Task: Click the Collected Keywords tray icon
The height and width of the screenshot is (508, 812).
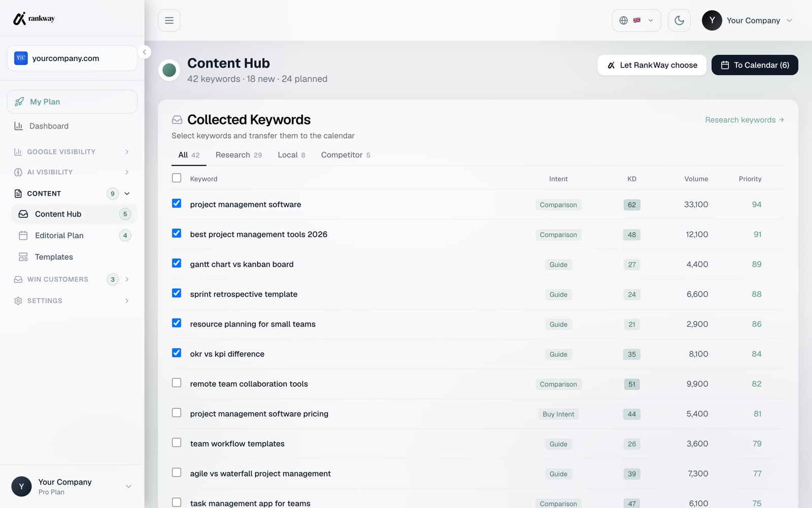Action: [177, 120]
